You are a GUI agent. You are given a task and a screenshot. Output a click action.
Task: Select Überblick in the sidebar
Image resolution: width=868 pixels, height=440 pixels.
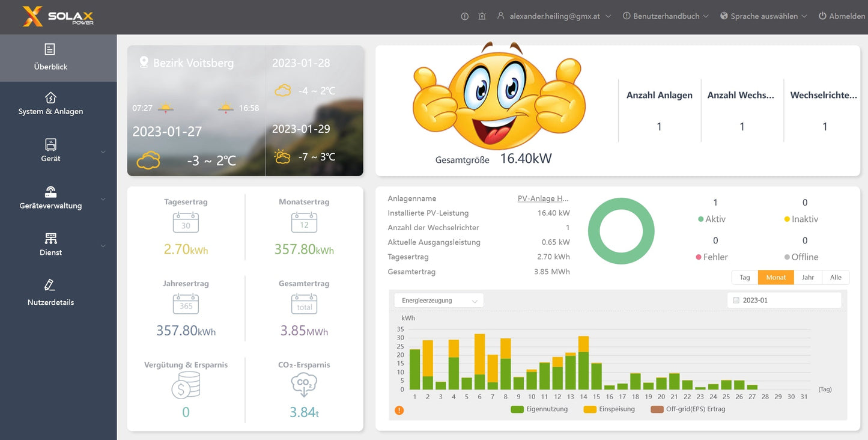pos(50,58)
